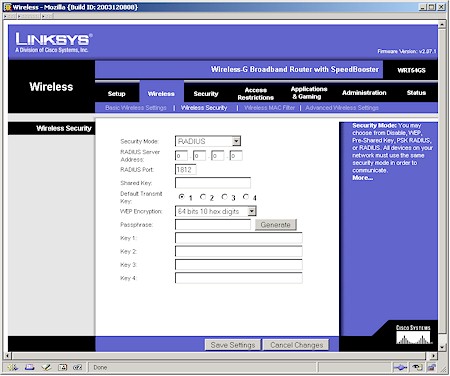Switch to the Setup tab
450x376 pixels.
click(x=116, y=94)
